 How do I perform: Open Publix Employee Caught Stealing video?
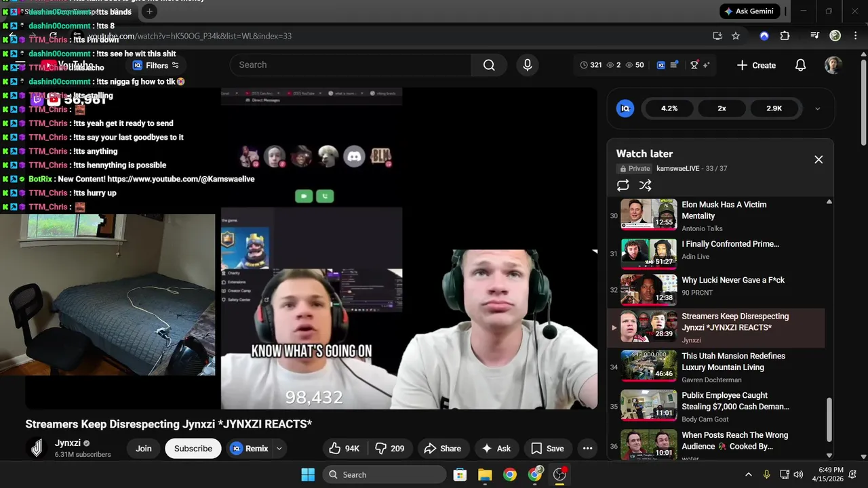click(x=735, y=401)
